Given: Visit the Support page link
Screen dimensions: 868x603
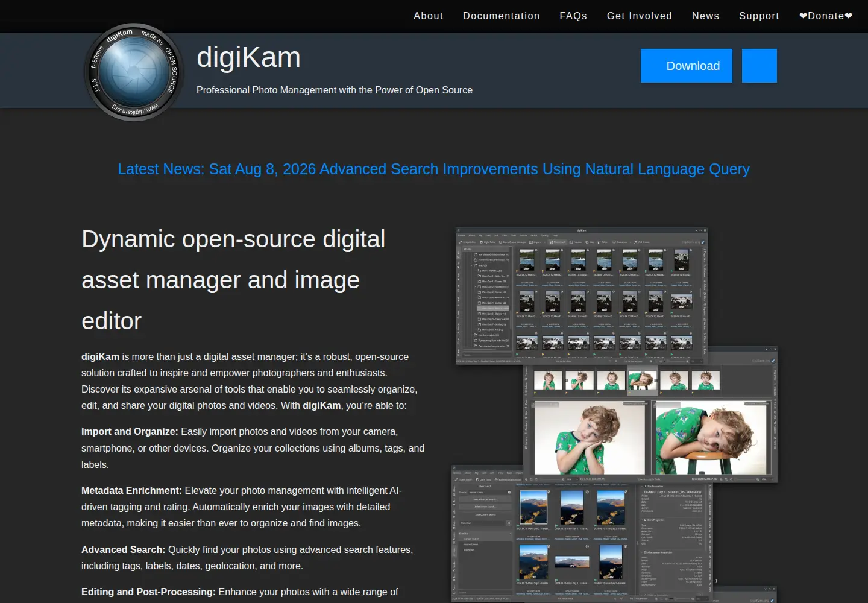Looking at the screenshot, I should coord(759,16).
